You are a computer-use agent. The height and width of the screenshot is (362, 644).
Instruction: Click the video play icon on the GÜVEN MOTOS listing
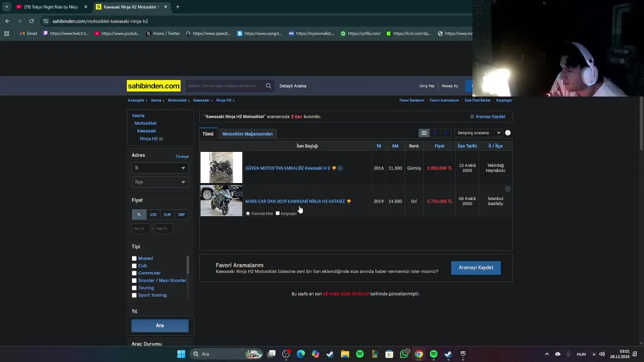pos(340,168)
